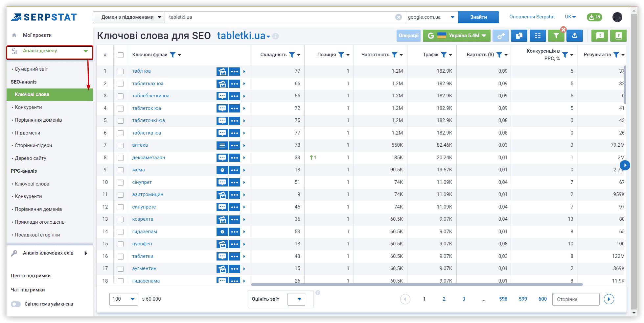Open the Домен з піддоменами dropdown
Viewport: 644px width, 323px height.
pyautogui.click(x=129, y=17)
